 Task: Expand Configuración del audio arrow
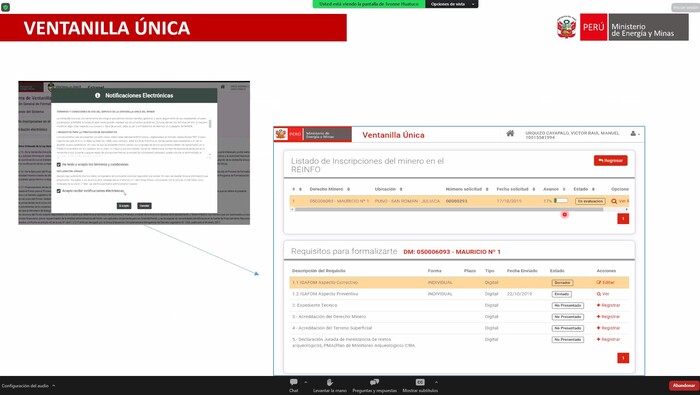coord(54,385)
